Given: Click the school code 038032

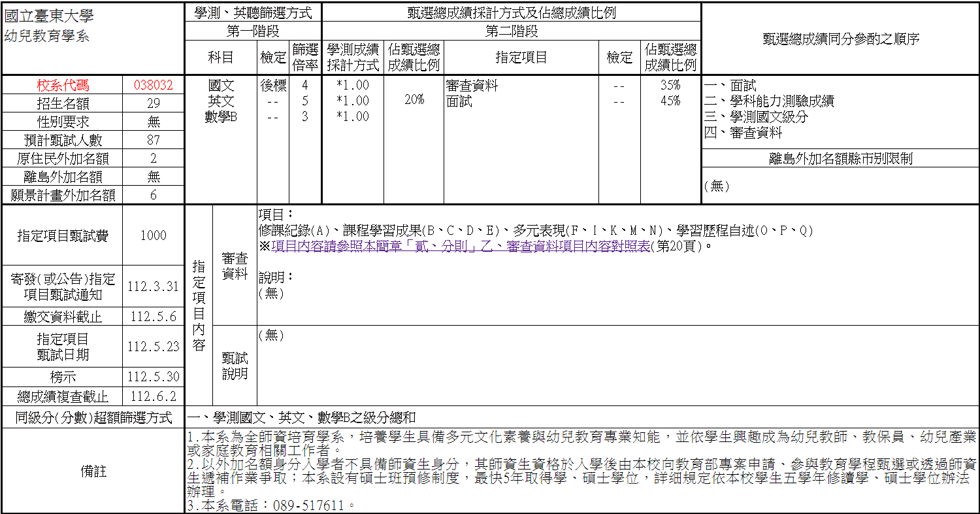Looking at the screenshot, I should tap(154, 86).
